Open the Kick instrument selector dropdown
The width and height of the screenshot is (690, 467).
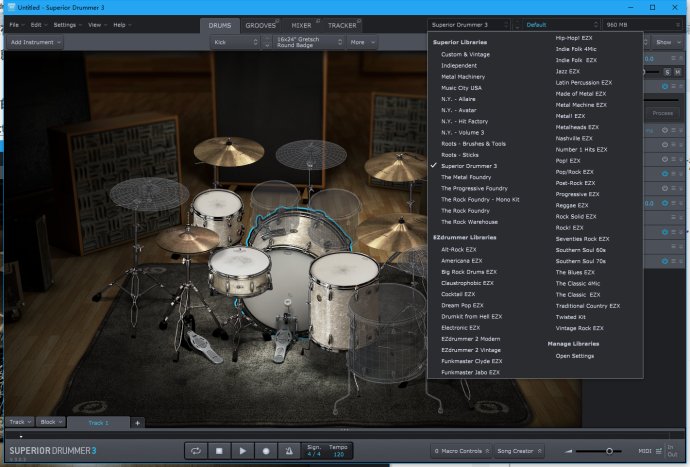(235, 42)
